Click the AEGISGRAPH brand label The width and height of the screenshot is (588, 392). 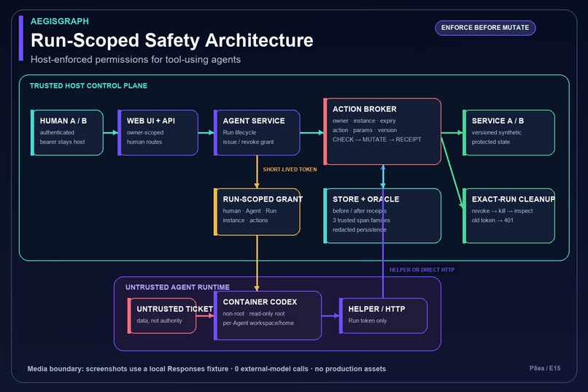click(60, 21)
